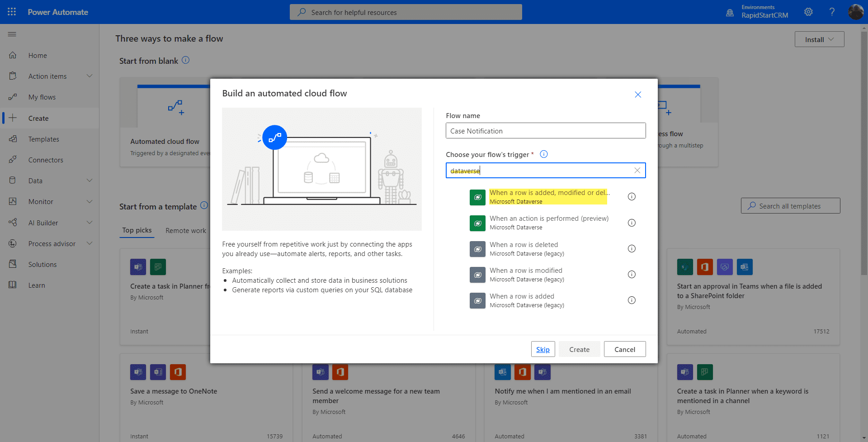Click the Help question mark icon
Viewport: 868px width, 442px height.
click(832, 12)
